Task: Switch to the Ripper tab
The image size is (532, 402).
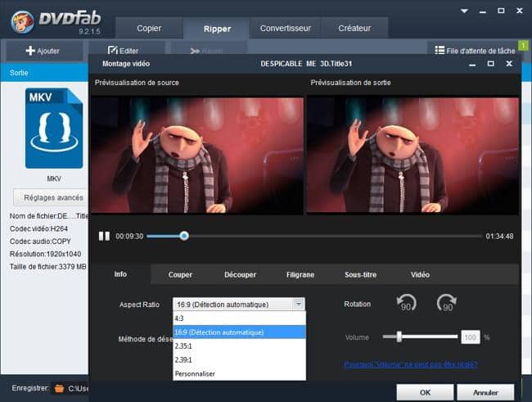Action: tap(217, 29)
